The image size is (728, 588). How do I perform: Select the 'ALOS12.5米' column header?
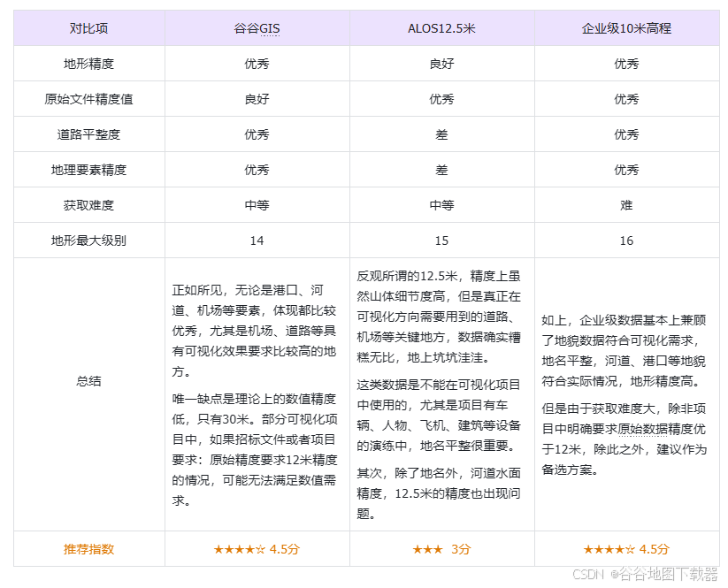click(441, 28)
